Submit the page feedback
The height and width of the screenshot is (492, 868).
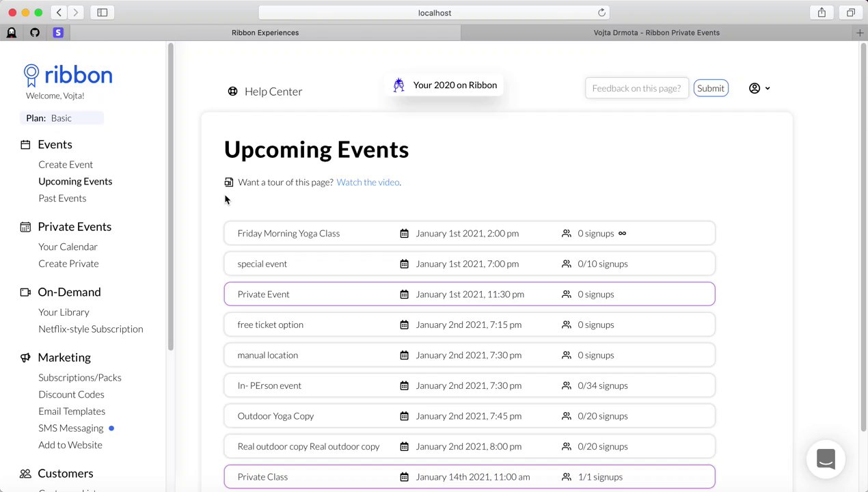coord(711,88)
